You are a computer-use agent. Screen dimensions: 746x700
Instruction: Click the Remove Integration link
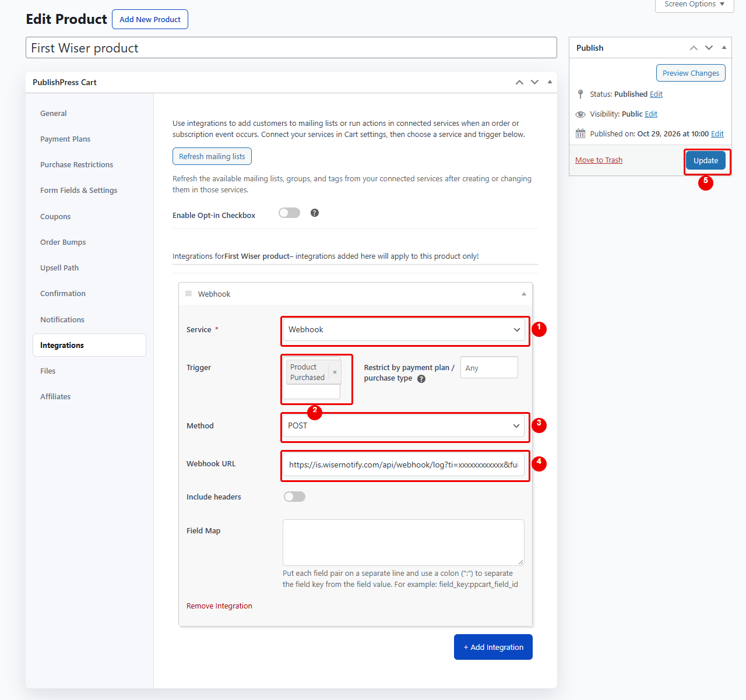coord(219,606)
